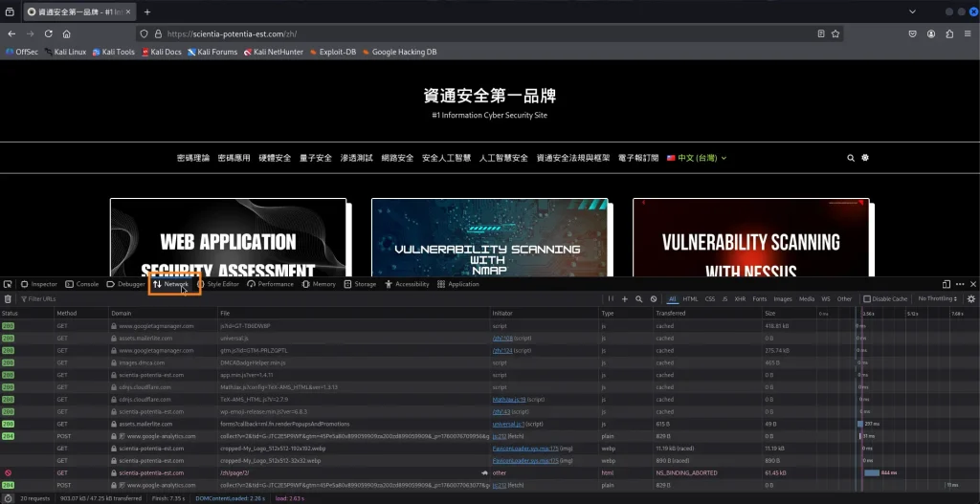
Task: Click the Filter URLs input field
Action: tap(77, 299)
